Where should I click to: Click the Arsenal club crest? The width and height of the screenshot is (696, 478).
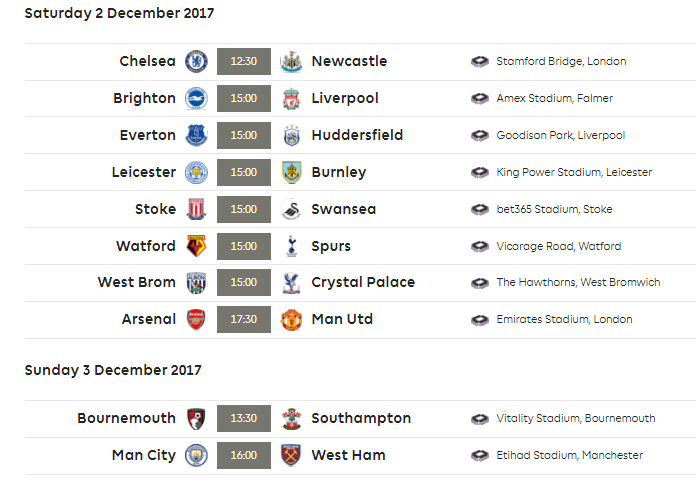pyautogui.click(x=196, y=320)
